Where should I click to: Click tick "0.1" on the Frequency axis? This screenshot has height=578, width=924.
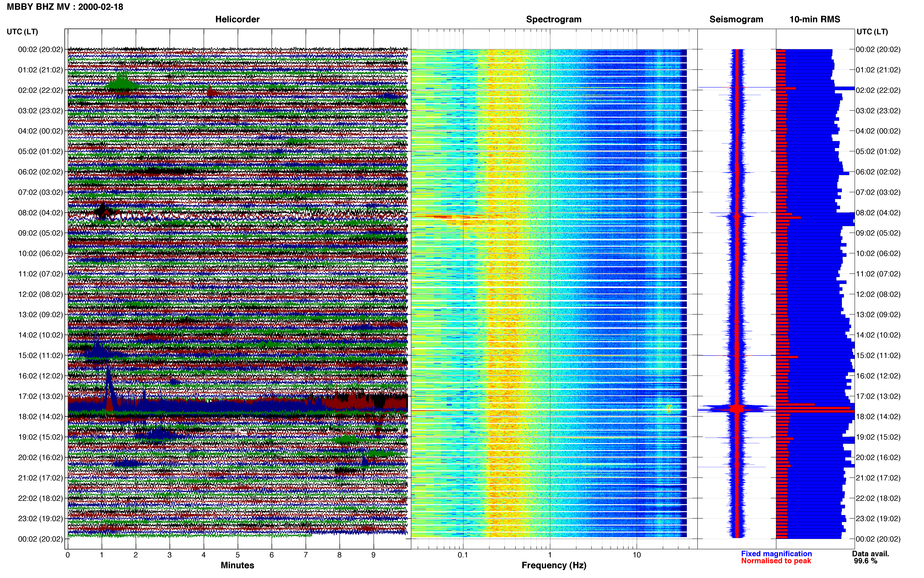click(x=463, y=555)
